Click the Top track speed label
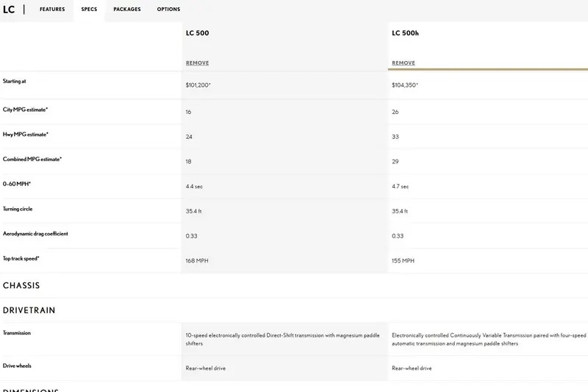This screenshot has width=588, height=392. (x=21, y=258)
